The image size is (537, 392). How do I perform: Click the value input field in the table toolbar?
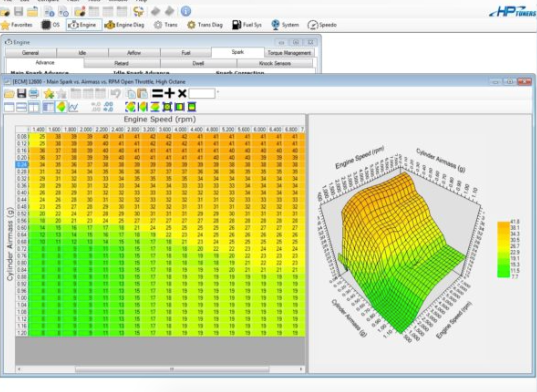(x=202, y=93)
